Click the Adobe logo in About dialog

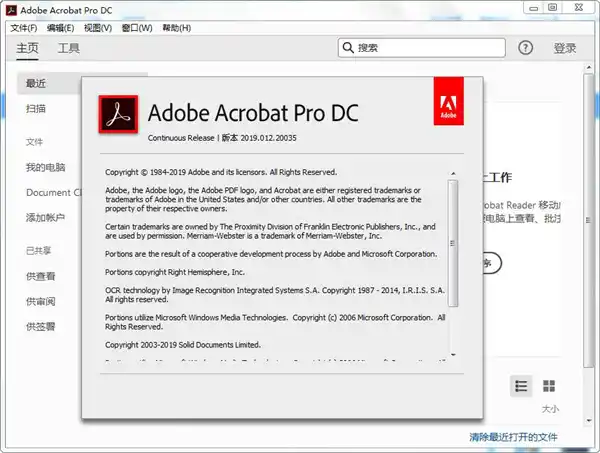click(x=448, y=101)
